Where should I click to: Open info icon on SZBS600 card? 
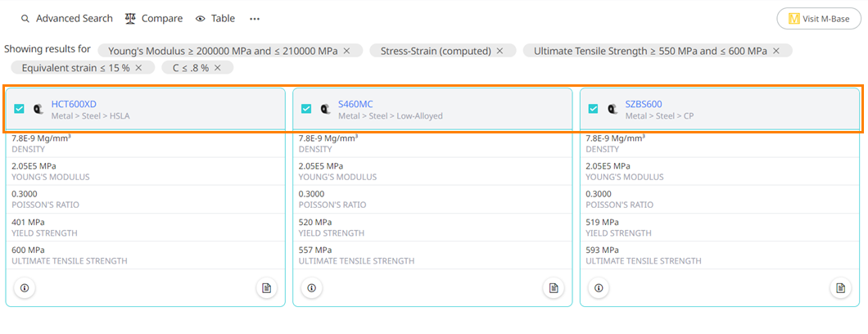(x=599, y=288)
